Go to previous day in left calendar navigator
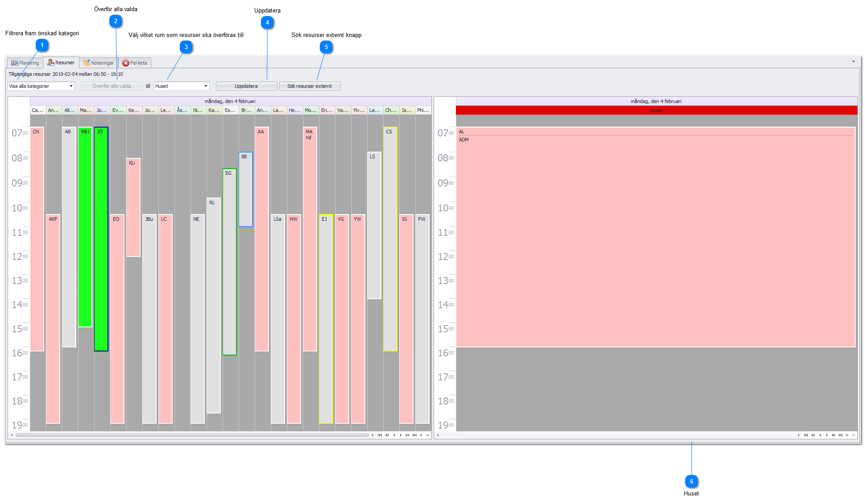865x504 pixels. (x=394, y=435)
